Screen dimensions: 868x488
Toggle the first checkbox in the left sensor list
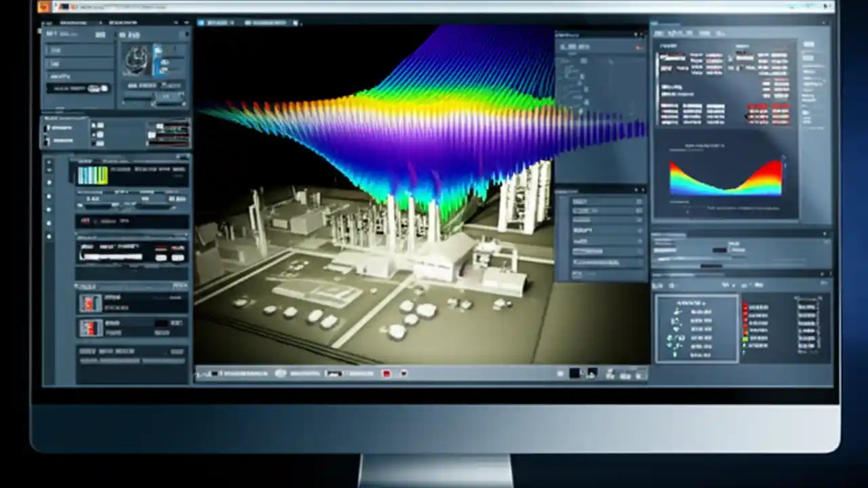[45, 127]
